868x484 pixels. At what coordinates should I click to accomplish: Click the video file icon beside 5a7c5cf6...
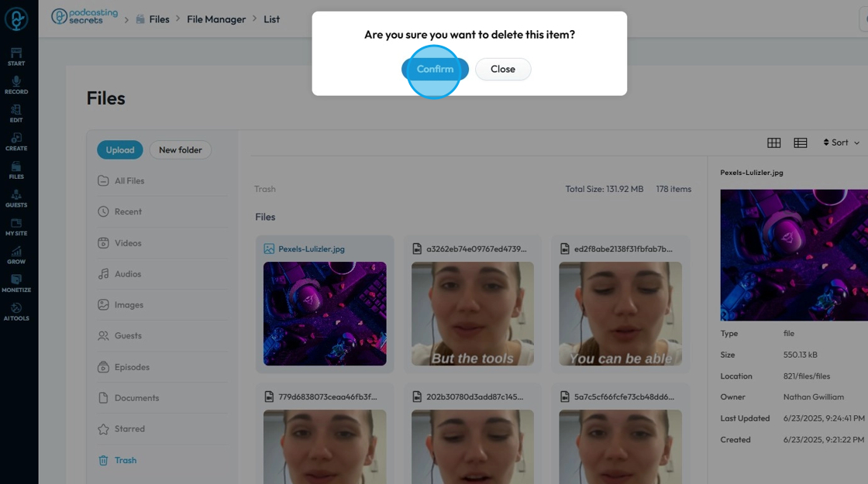[565, 396]
